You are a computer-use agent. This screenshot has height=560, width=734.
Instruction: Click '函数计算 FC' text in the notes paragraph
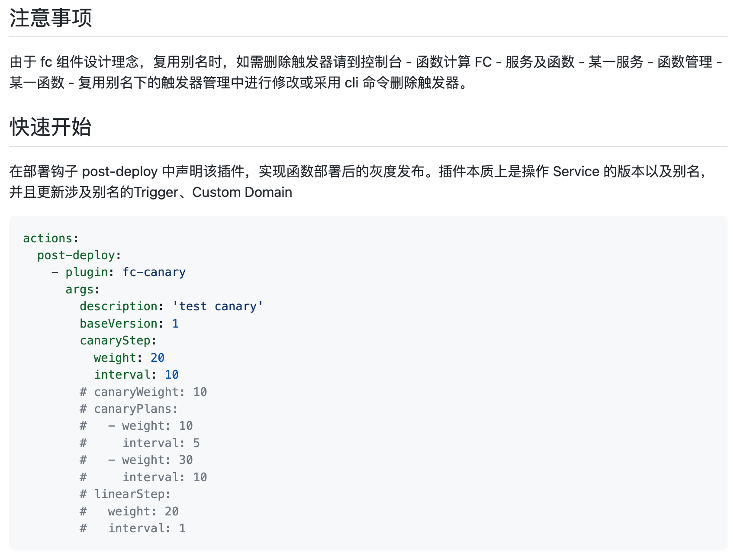pyautogui.click(x=454, y=62)
